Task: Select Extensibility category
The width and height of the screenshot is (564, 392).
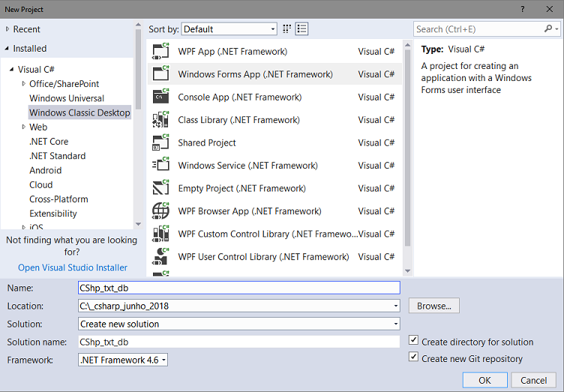Action: pos(52,214)
